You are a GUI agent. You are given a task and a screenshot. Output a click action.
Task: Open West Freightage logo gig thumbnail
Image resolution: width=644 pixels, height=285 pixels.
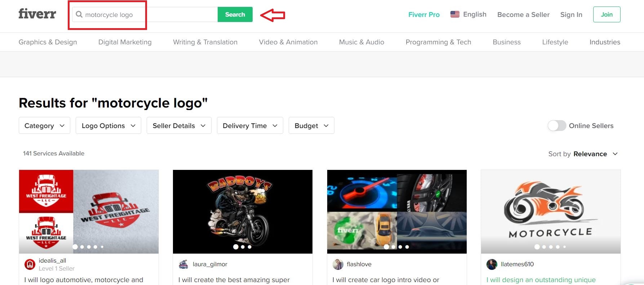point(89,212)
